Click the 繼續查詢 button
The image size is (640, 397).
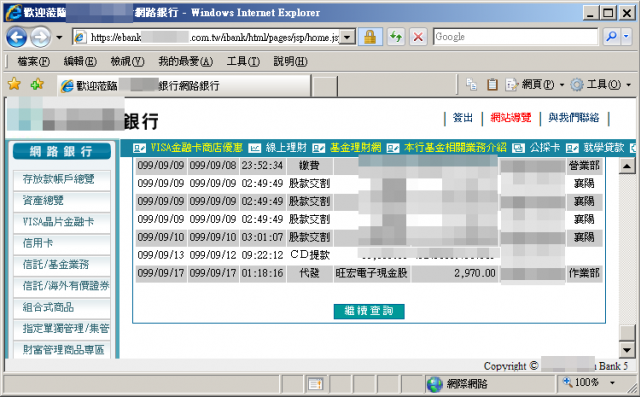click(x=369, y=311)
